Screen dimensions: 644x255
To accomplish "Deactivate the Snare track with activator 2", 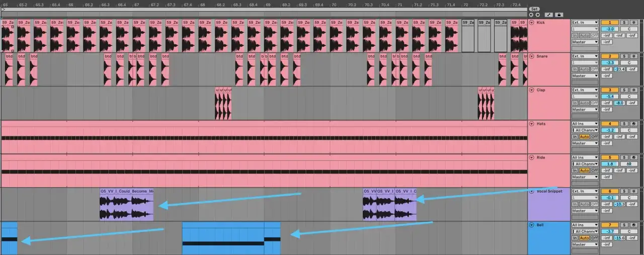I will pos(610,56).
